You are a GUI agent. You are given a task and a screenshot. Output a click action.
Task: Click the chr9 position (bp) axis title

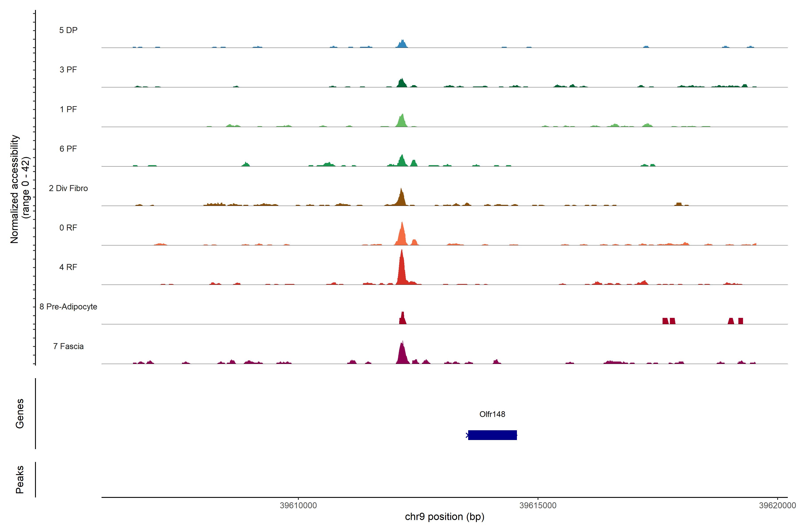[x=444, y=517]
